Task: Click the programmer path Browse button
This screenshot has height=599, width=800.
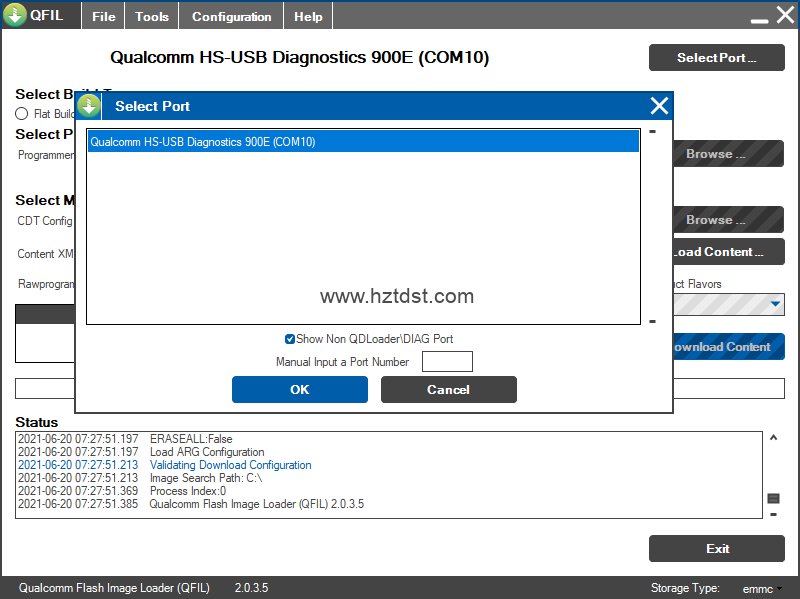Action: [728, 154]
